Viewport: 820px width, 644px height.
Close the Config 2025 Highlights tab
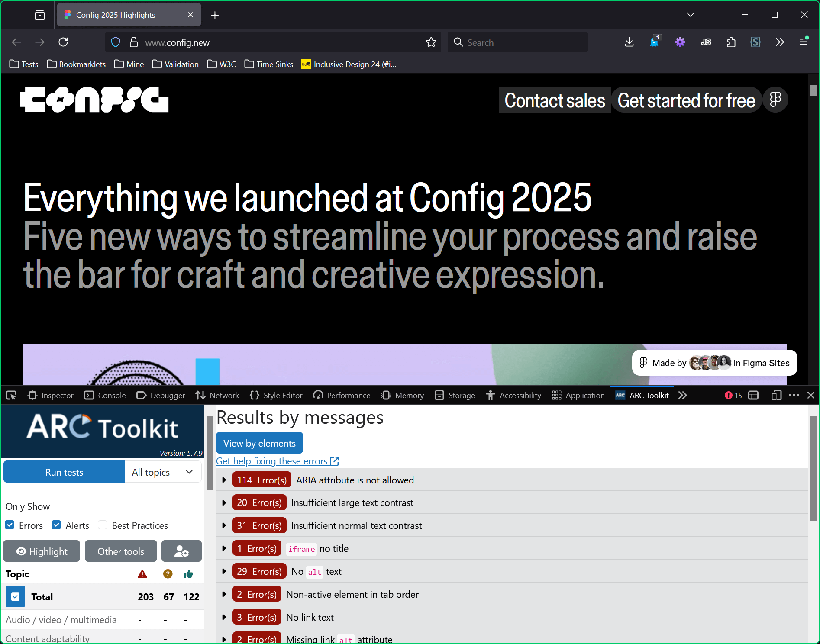[190, 15]
